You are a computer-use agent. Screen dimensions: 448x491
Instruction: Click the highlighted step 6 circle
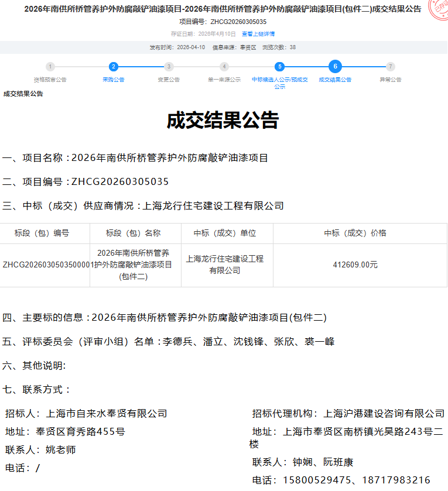(335, 67)
